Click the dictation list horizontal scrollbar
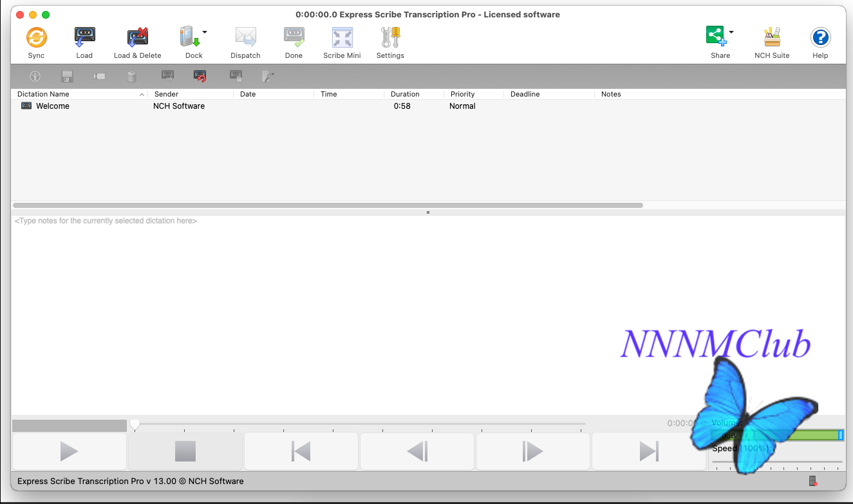The image size is (853, 504). click(328, 205)
